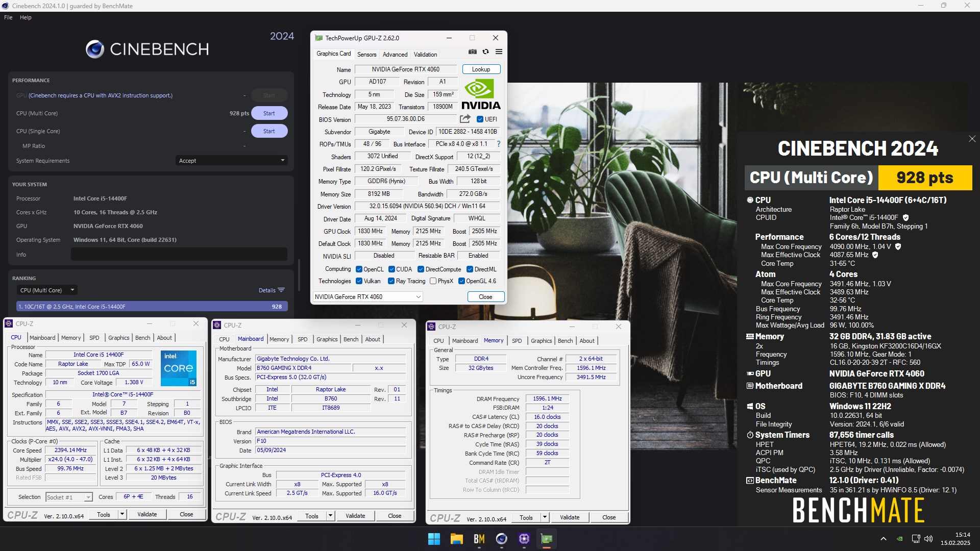
Task: Click NVIDIA system tray icon
Action: coord(899,539)
